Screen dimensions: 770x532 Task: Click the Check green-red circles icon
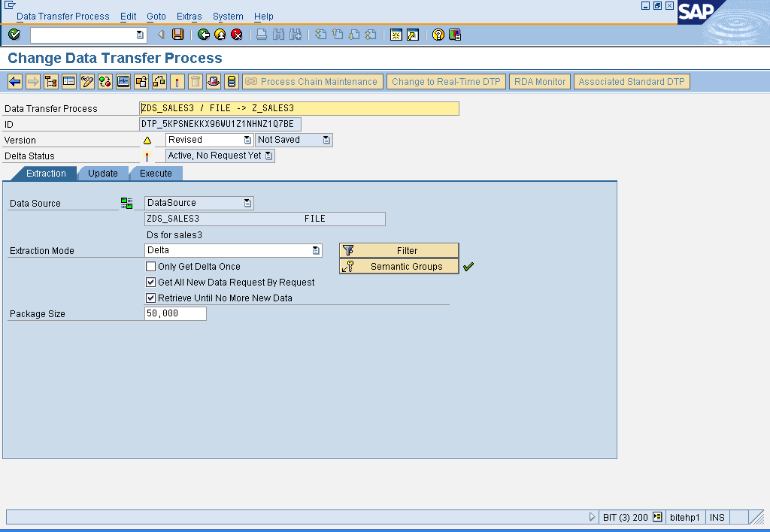105,81
